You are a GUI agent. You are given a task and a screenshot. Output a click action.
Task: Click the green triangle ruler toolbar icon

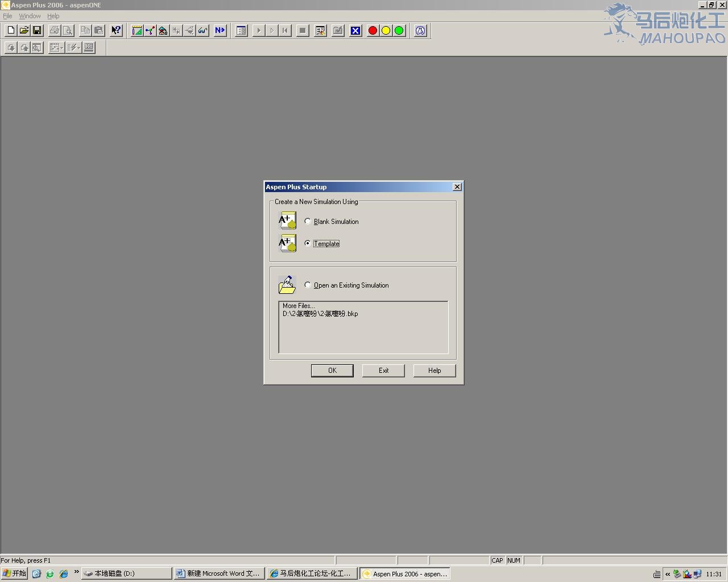tap(137, 31)
